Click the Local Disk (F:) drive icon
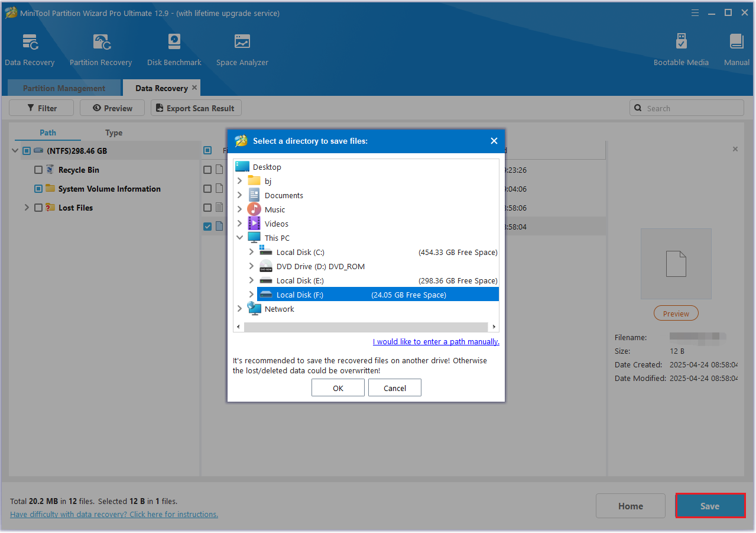Image resolution: width=756 pixels, height=533 pixels. pyautogui.click(x=266, y=295)
